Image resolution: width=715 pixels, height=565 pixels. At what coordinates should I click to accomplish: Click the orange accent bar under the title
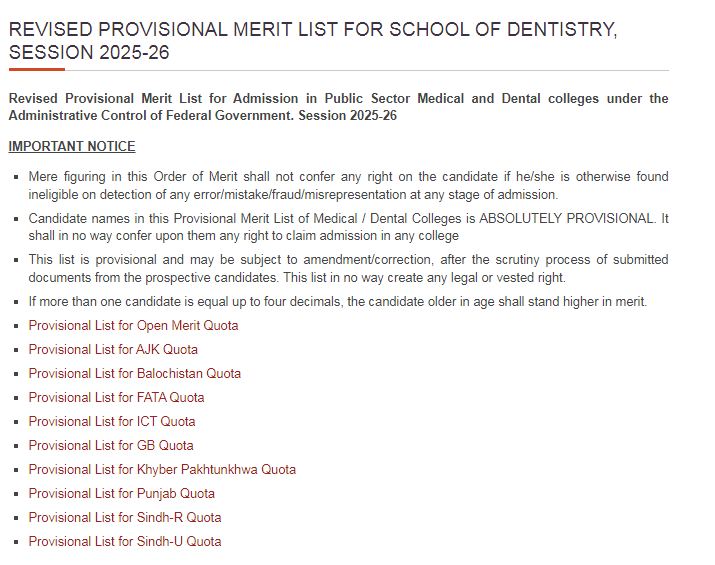point(36,70)
